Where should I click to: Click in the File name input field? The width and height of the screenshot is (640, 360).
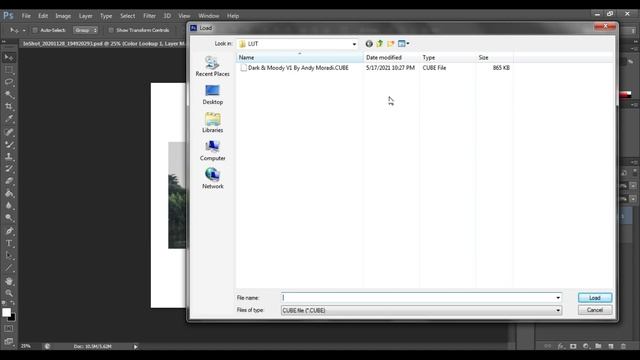418,298
